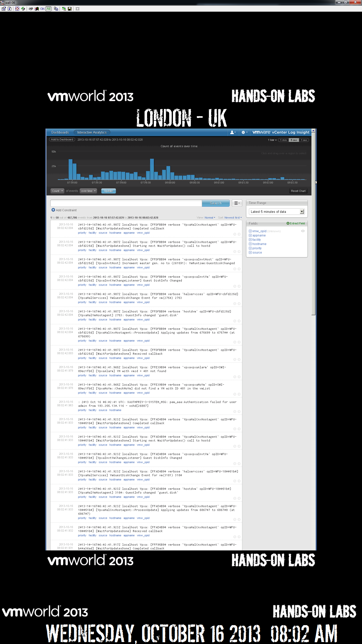The image size is (362, 644).
Task: Click the greyed rectangle VNC toolbar icon
Action: [x=77, y=9]
